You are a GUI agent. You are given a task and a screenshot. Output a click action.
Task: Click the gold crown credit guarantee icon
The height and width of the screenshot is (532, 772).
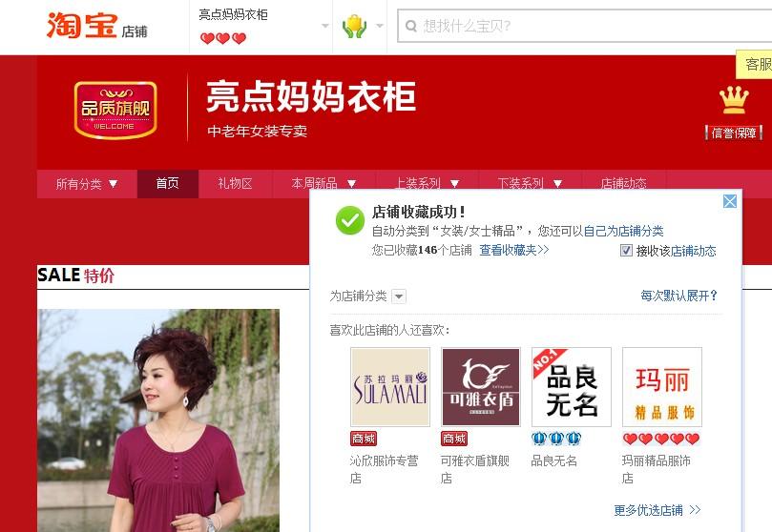tap(734, 100)
